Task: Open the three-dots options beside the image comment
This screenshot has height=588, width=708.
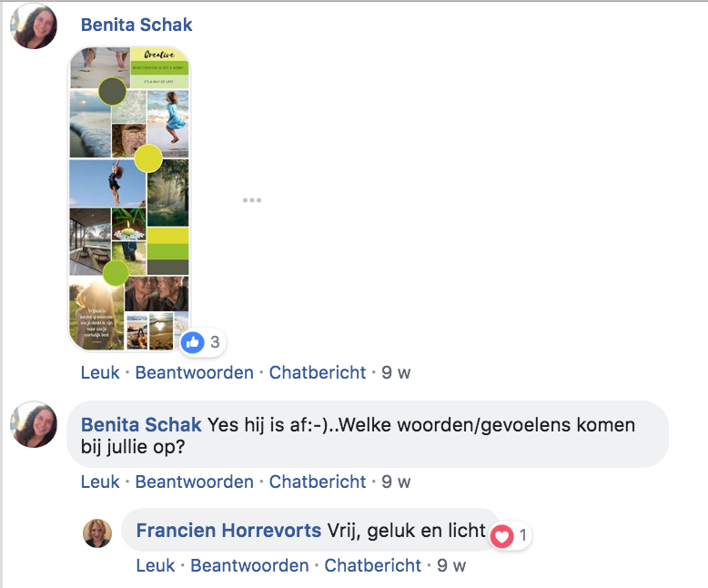Action: (252, 200)
